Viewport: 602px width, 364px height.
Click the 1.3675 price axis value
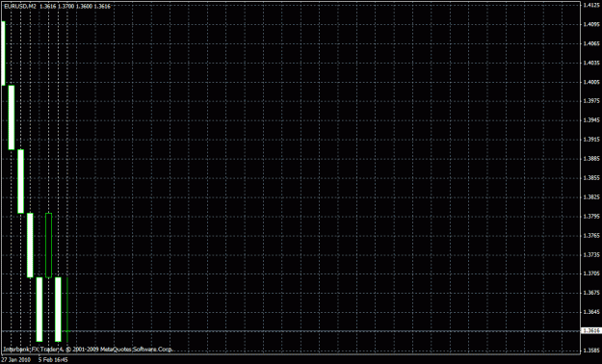click(x=591, y=293)
